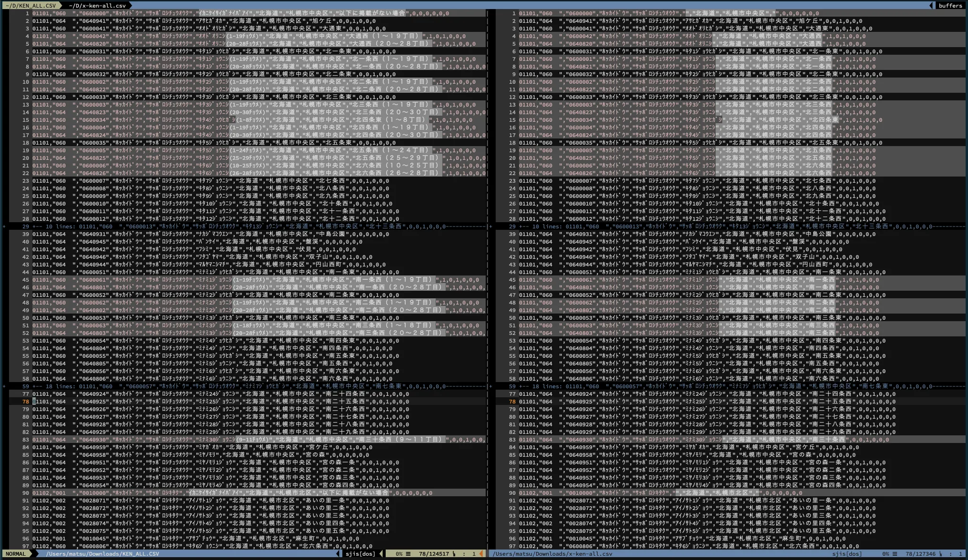The image size is (968, 560).
Task: Click the buffers label in tabline
Action: 950,5
